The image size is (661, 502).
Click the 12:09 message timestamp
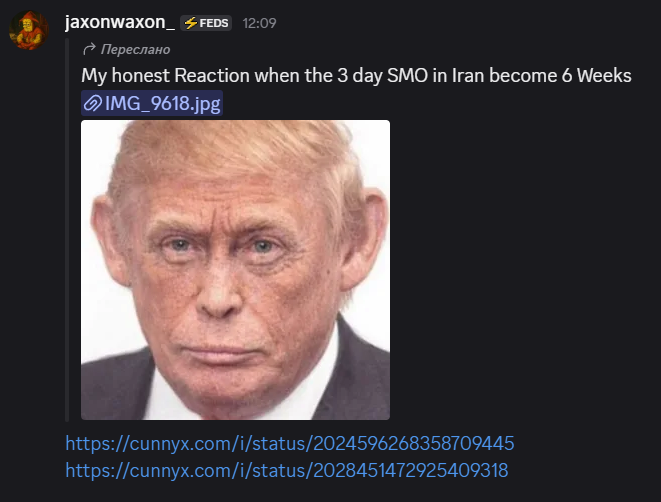click(259, 23)
